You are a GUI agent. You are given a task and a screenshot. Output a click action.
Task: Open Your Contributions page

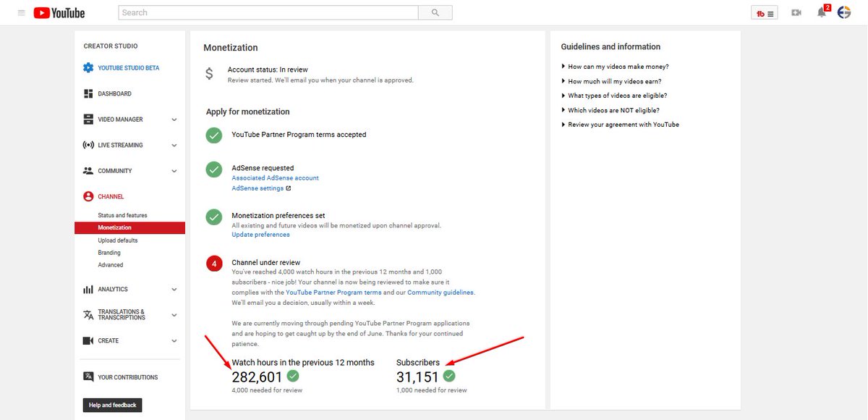(128, 377)
